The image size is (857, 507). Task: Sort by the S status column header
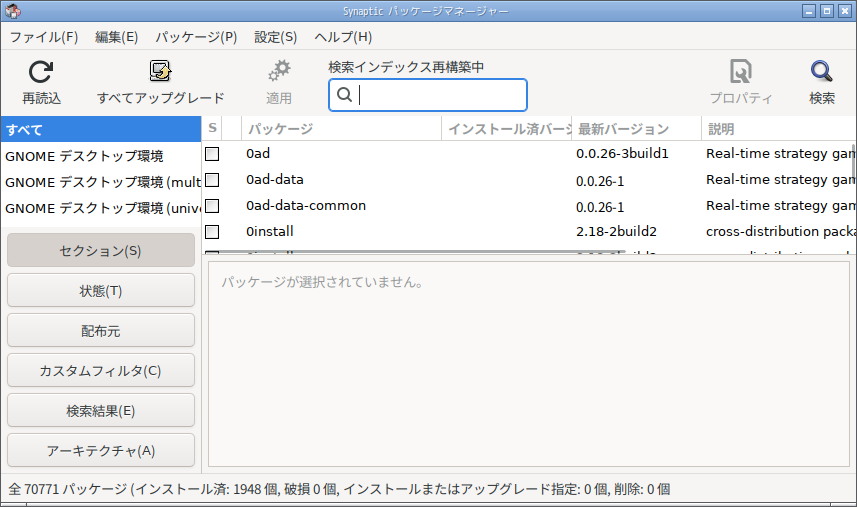[212, 128]
